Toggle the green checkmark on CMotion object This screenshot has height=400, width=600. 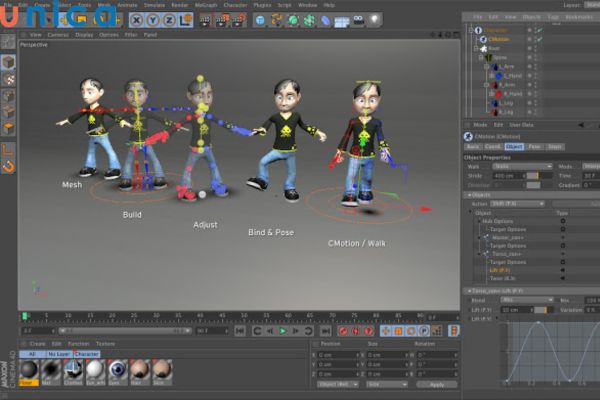540,40
